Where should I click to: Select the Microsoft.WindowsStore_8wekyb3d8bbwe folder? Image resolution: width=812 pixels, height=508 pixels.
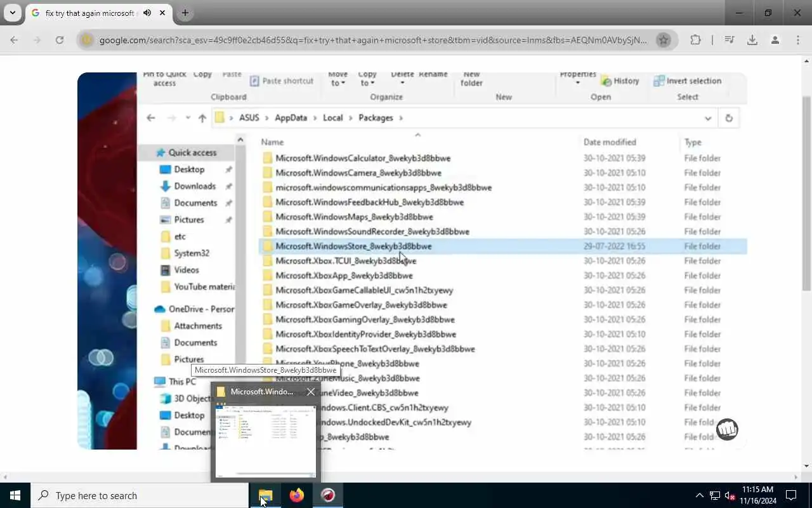click(353, 246)
